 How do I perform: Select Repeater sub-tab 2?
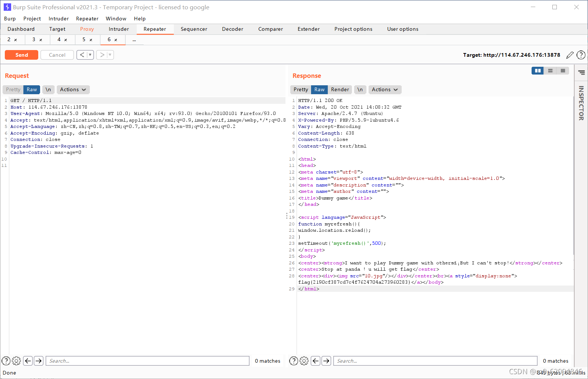(x=9, y=39)
